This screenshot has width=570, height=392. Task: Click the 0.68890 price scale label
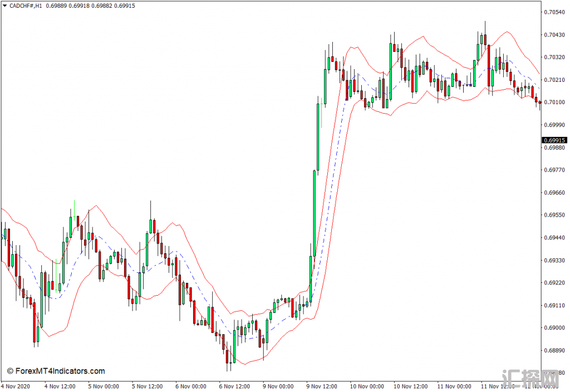(x=554, y=351)
